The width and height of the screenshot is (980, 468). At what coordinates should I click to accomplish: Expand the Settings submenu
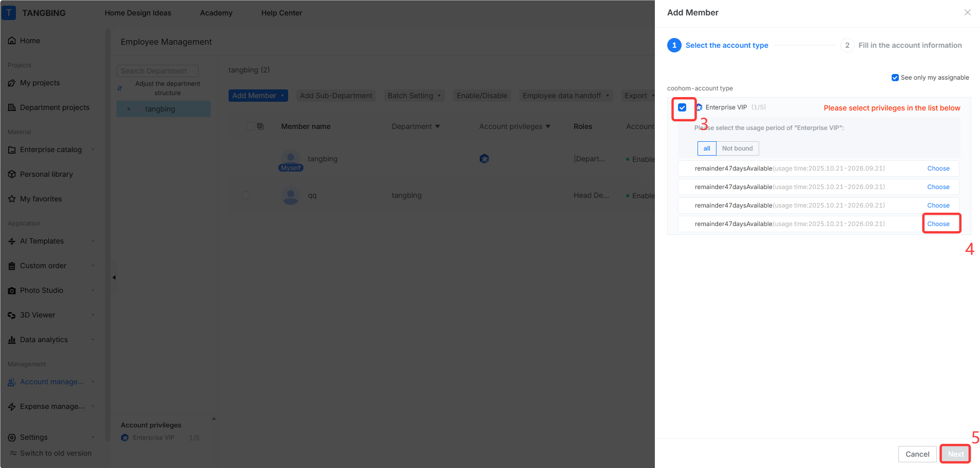tap(93, 437)
